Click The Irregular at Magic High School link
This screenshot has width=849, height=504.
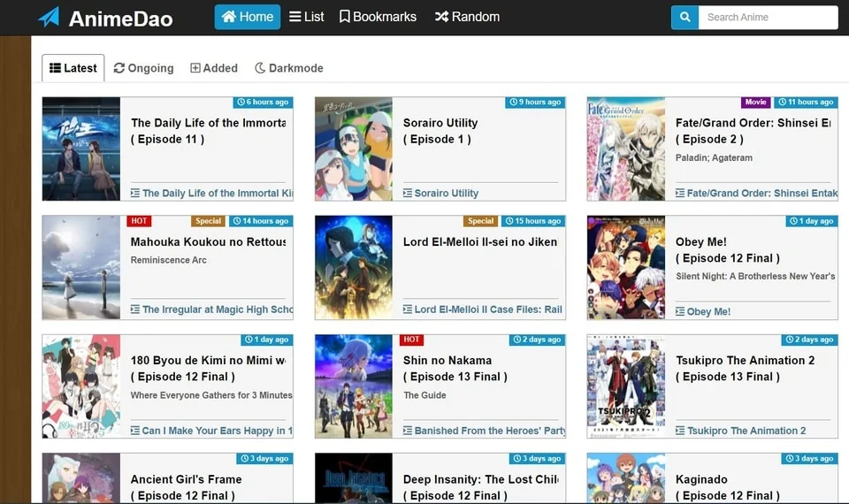[211, 309]
